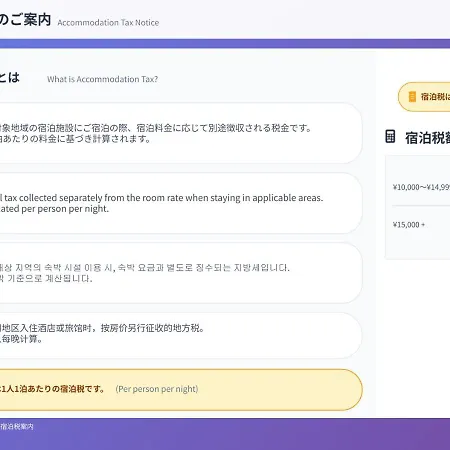
Task: Click the "Accommodation Tax Notice" header subtitle
Action: click(x=108, y=23)
